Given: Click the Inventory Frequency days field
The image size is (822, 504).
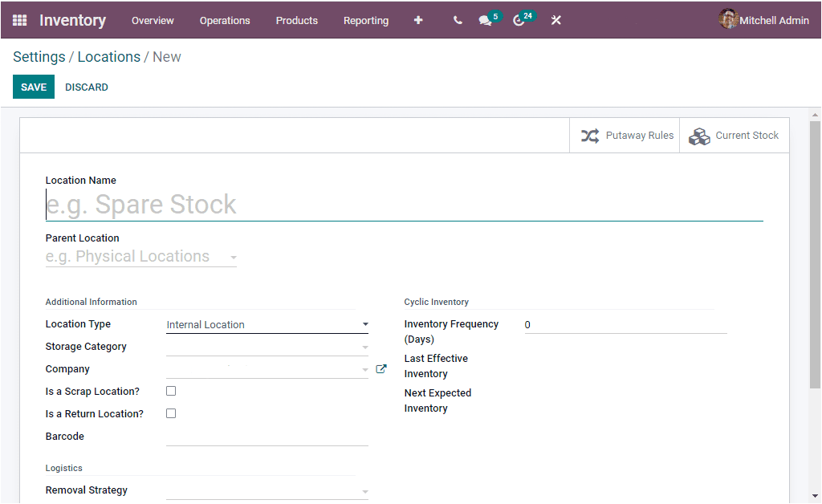Looking at the screenshot, I should tap(625, 325).
